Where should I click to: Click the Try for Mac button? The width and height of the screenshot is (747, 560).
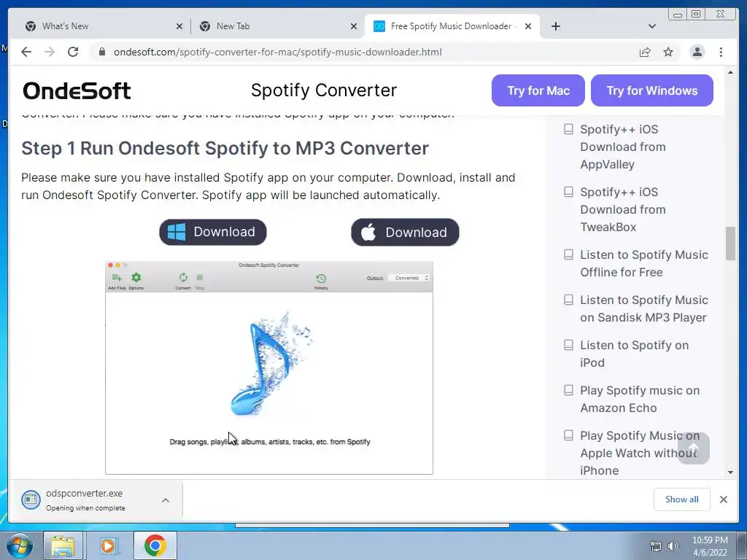538,90
